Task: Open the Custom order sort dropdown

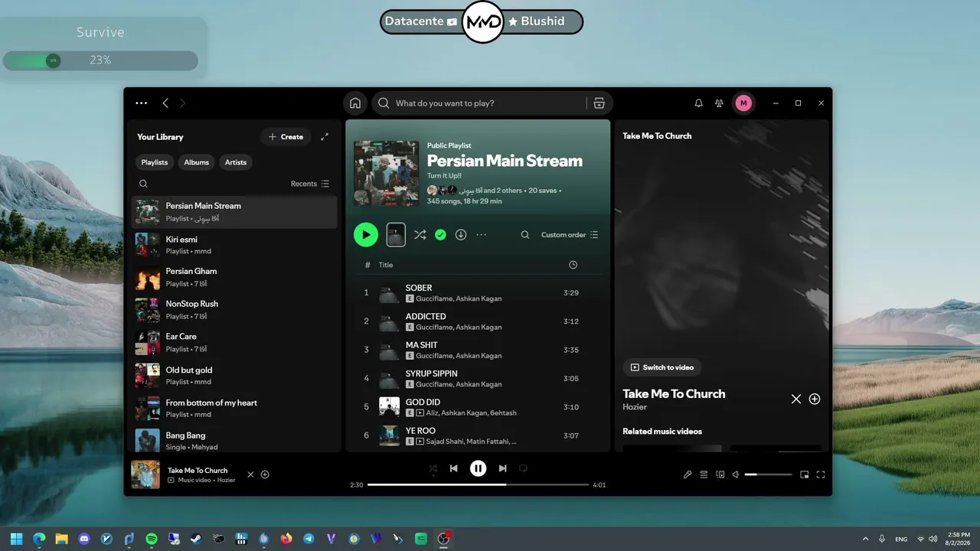Action: (x=570, y=235)
